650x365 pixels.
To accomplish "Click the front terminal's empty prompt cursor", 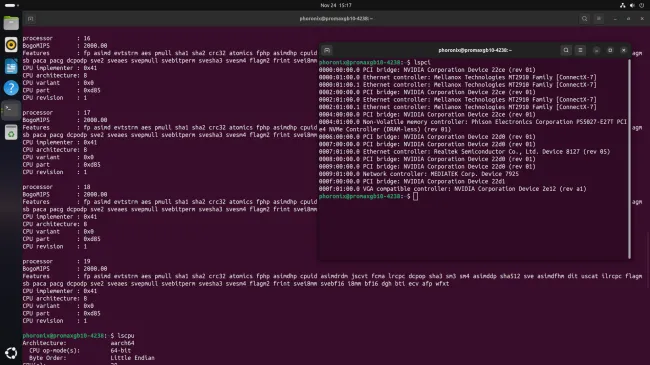I will (x=415, y=196).
